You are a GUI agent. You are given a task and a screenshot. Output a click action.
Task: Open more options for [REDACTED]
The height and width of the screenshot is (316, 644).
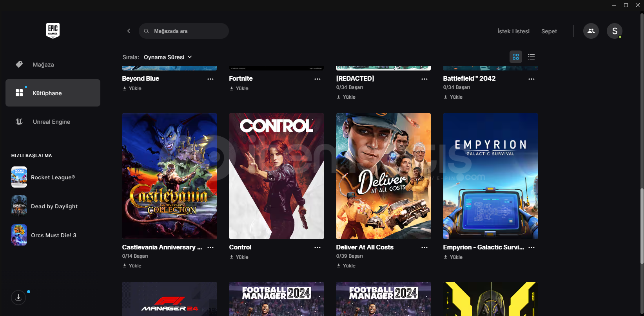coord(424,79)
